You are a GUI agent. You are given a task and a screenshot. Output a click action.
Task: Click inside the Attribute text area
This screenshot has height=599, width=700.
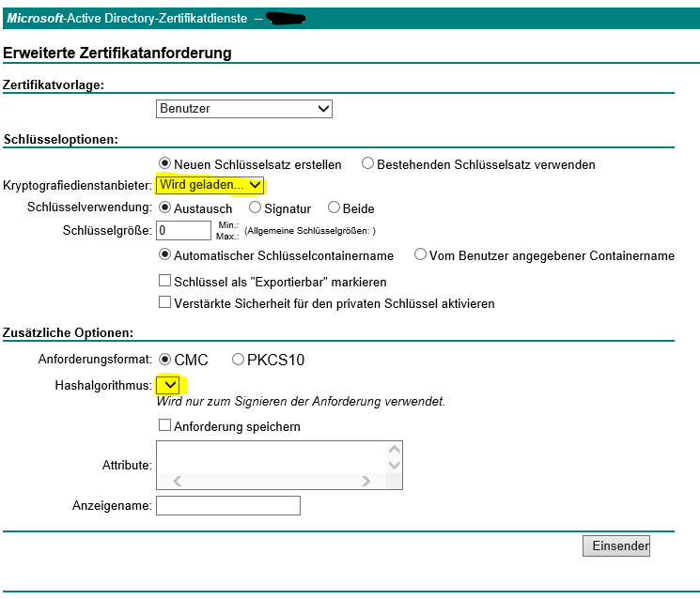click(272, 457)
